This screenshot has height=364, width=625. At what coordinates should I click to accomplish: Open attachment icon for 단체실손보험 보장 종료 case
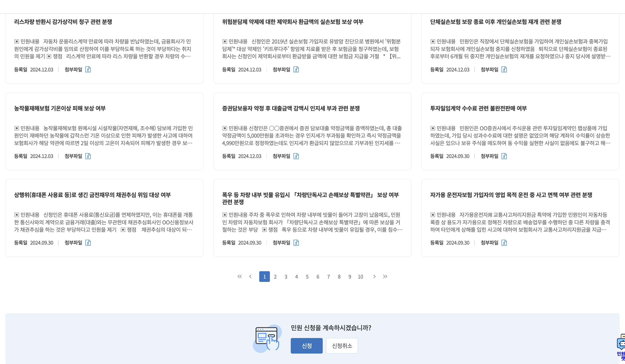[504, 69]
